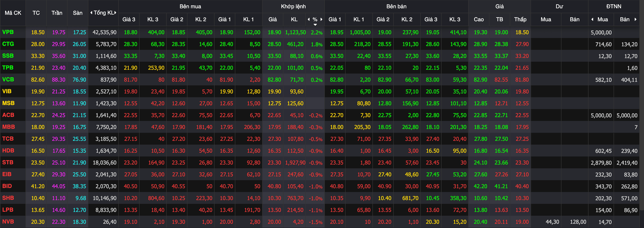Click the left arrow beside the % header
Screen dimensions: 644x228
309,19
